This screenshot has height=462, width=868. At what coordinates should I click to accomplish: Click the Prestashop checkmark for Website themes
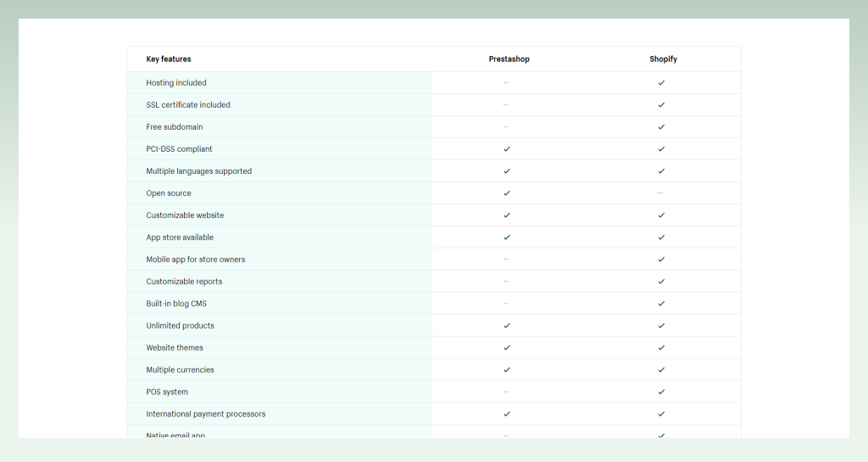[507, 348]
